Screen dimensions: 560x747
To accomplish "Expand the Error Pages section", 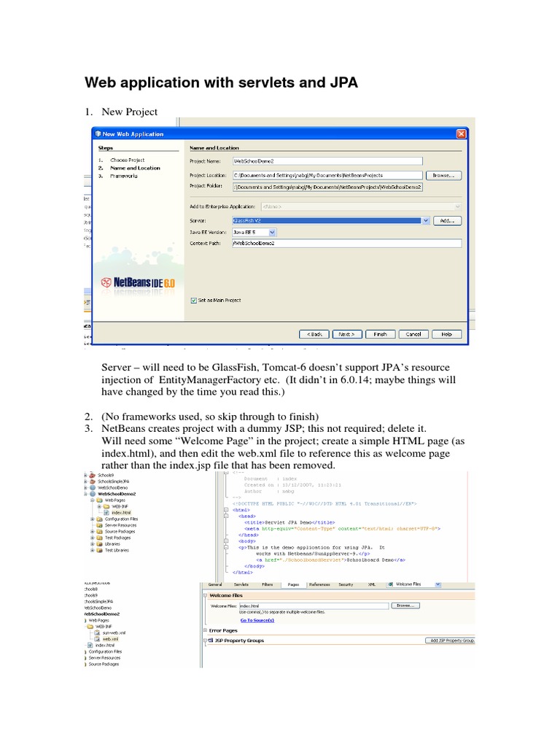I will pyautogui.click(x=205, y=630).
